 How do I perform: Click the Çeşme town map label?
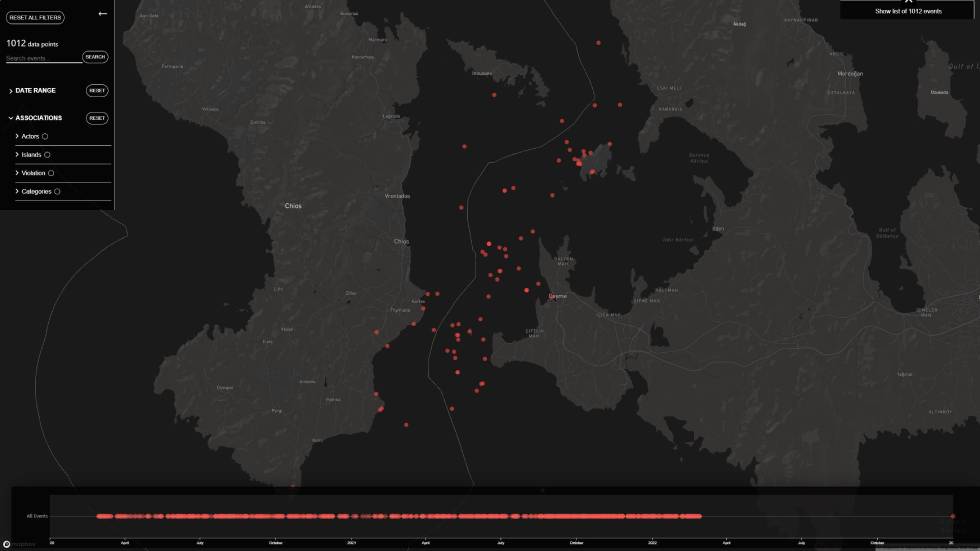(558, 296)
